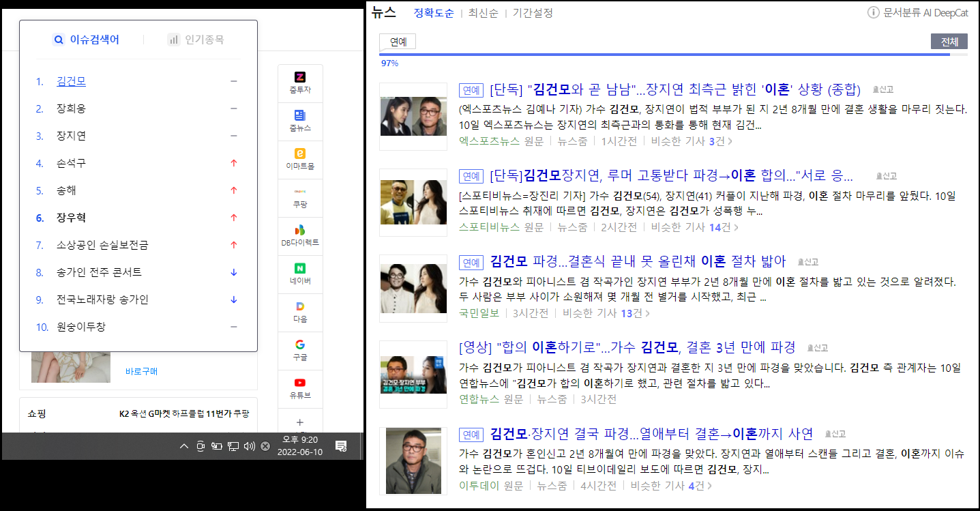Screen dimensions: 980x511
Task: Click the taskbar volume speaker icon
Action: pos(250,446)
